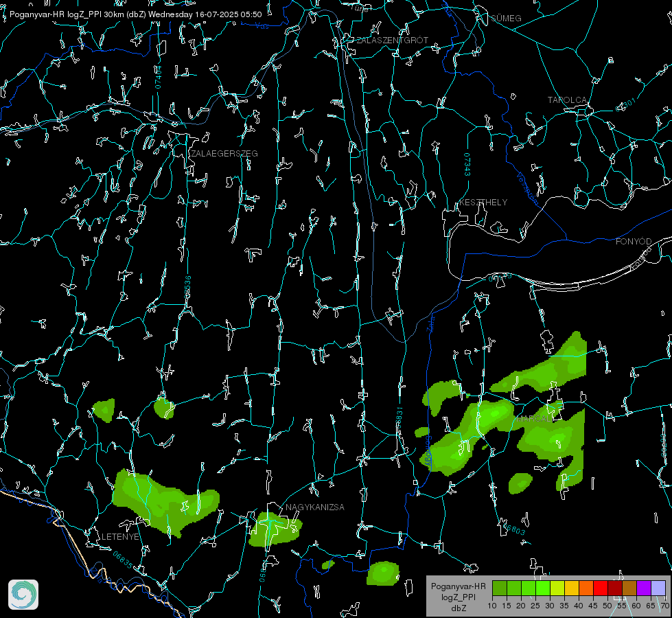This screenshot has width=672, height=618.
Task: Select the 15-20 dBZ green legend swatch
Action: (x=514, y=588)
